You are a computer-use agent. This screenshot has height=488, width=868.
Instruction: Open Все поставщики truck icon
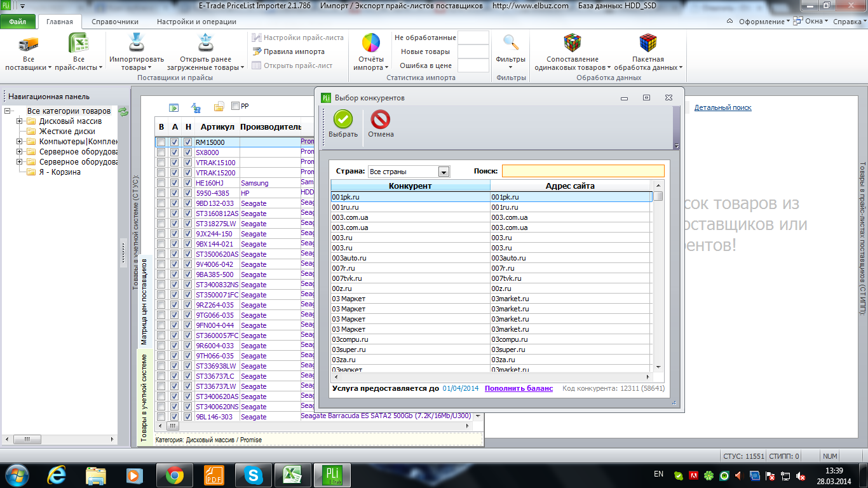coord(28,44)
